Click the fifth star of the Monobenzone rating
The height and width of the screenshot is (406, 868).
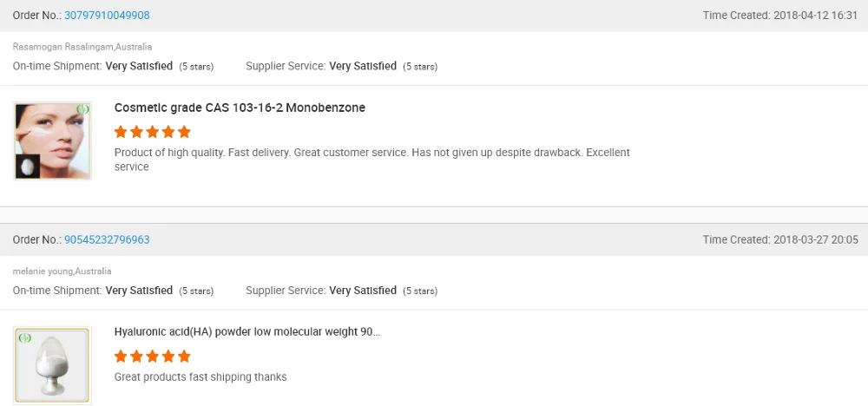184,133
